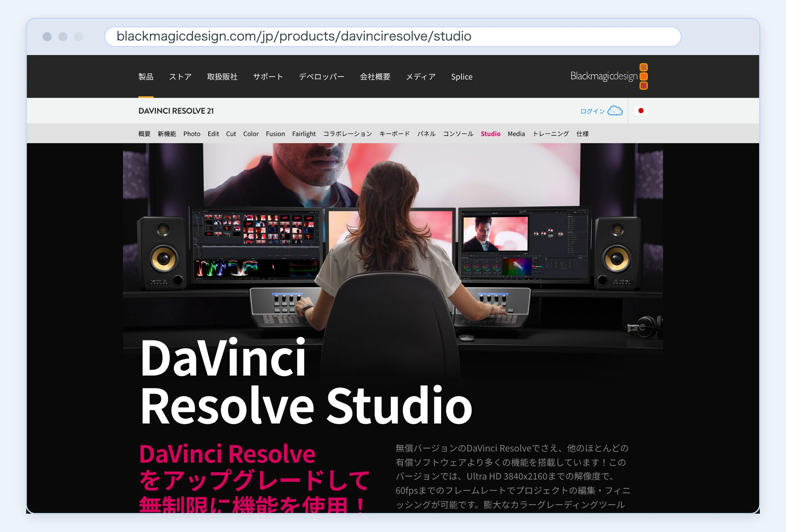
Task: Switch to the Cut tab
Action: (x=231, y=134)
